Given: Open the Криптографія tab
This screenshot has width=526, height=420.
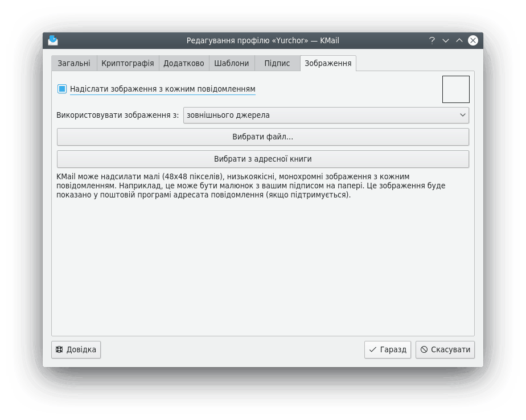Looking at the screenshot, I should pos(128,63).
